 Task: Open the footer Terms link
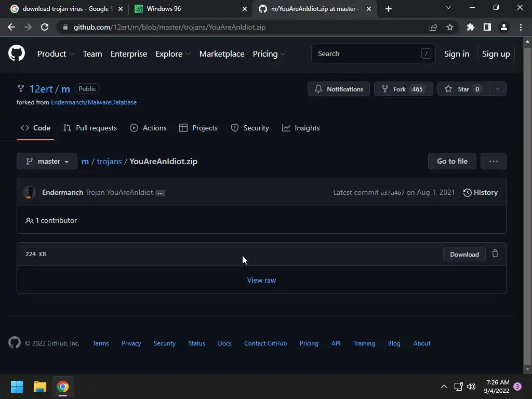click(x=101, y=343)
